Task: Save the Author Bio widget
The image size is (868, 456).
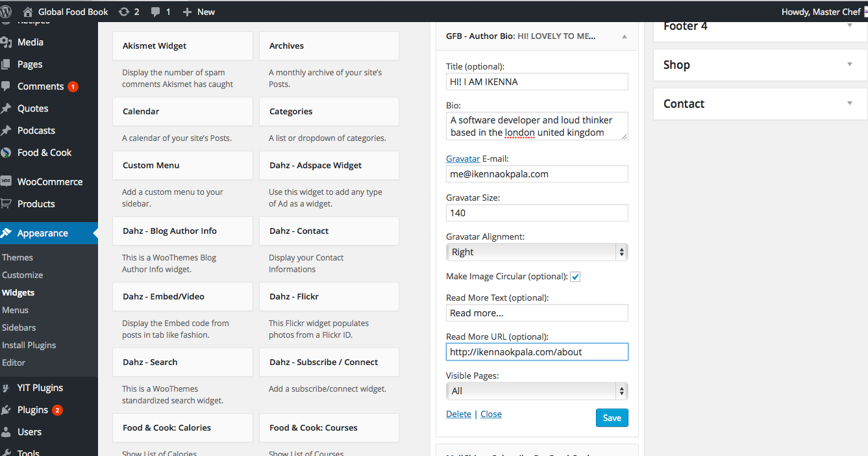Action: pos(612,418)
